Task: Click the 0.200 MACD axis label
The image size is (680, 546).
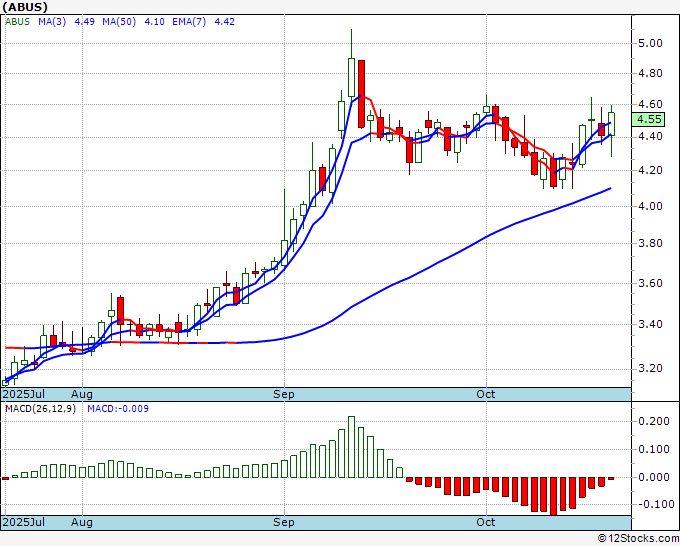Action: [x=652, y=422]
